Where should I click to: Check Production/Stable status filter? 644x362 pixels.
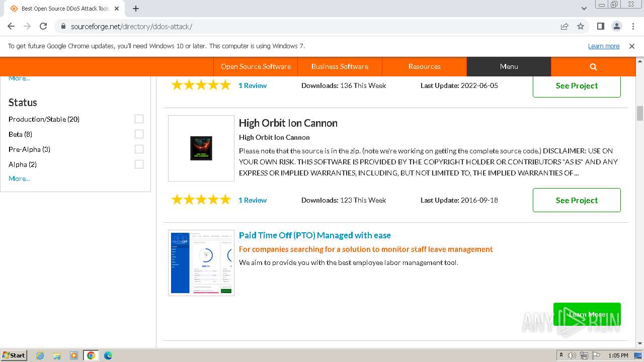(139, 119)
